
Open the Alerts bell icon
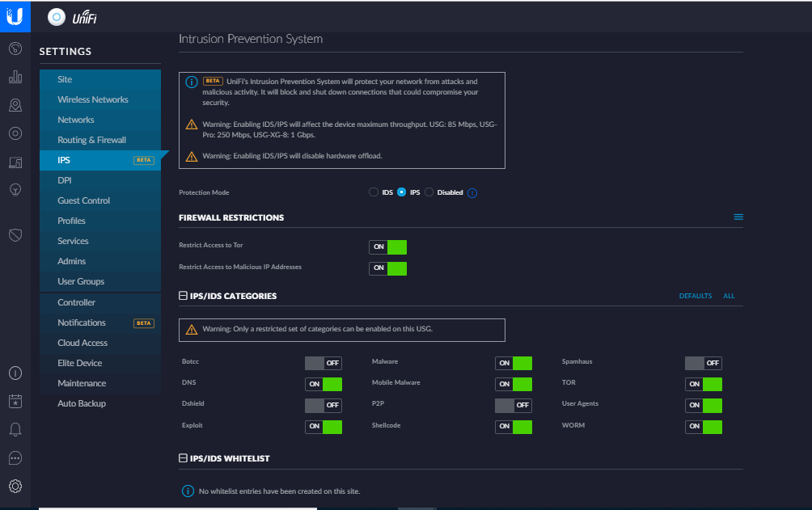pyautogui.click(x=15, y=429)
